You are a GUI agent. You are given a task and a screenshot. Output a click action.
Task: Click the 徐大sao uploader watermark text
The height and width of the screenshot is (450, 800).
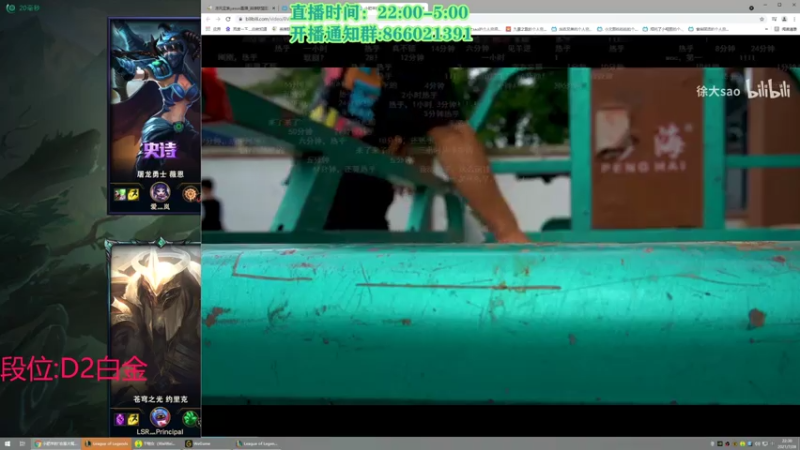[x=718, y=91]
